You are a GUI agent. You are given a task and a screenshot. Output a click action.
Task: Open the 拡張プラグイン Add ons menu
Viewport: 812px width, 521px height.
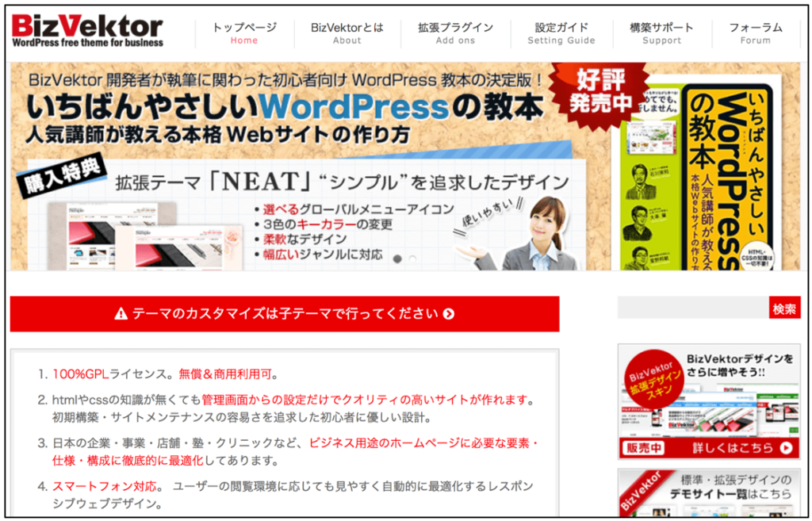tap(455, 33)
